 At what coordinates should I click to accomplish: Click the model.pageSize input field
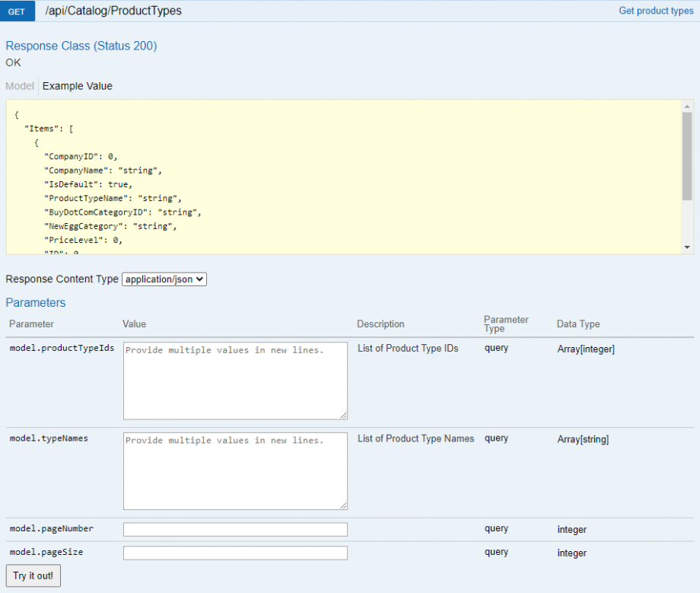click(234, 553)
